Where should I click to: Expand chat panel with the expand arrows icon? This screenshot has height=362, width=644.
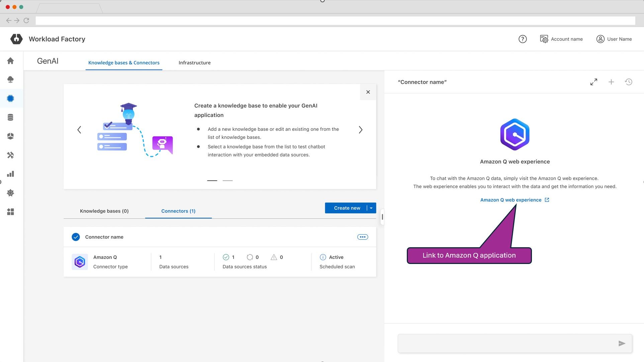[x=593, y=82]
